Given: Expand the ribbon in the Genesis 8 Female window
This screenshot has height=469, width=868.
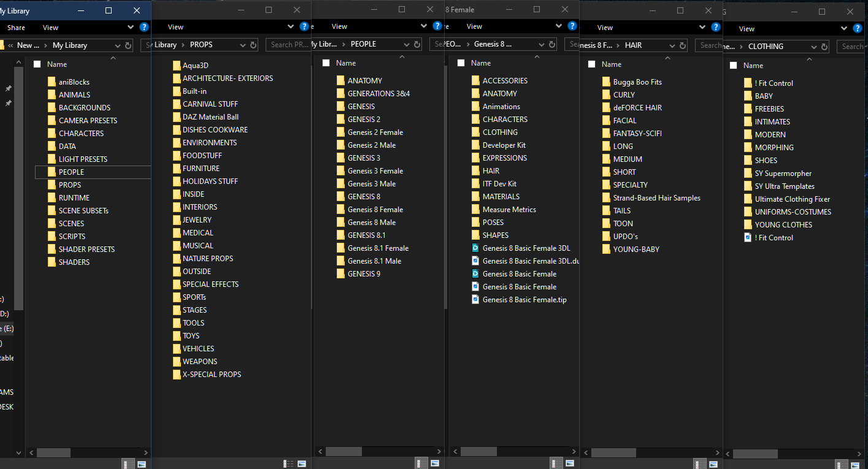Looking at the screenshot, I should pyautogui.click(x=560, y=26).
